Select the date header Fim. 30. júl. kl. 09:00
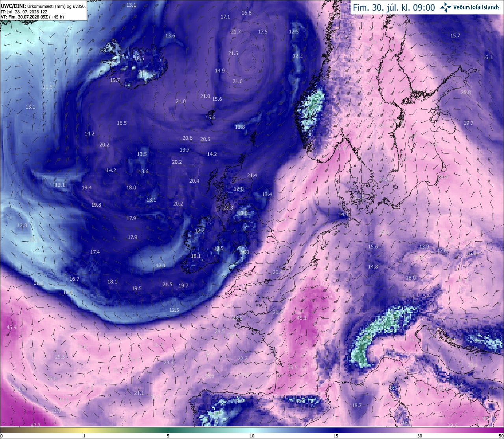 (x=394, y=7)
